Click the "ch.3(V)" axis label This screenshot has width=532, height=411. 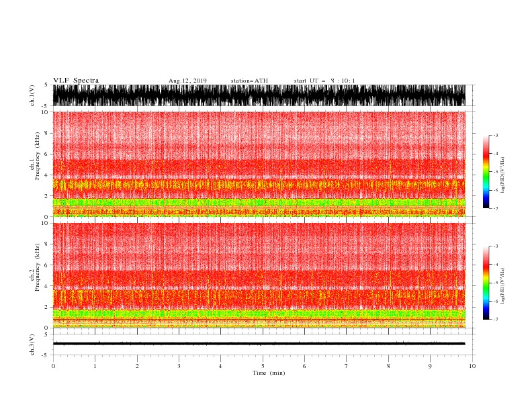32,345
